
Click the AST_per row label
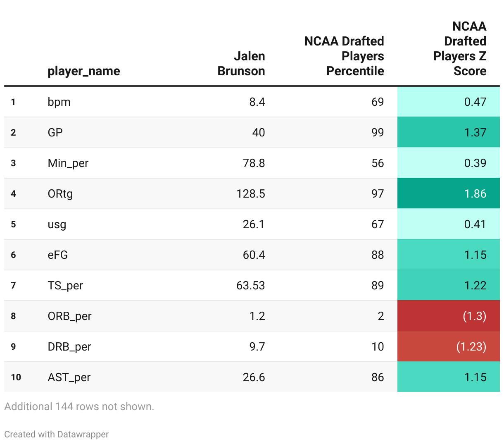pos(69,377)
